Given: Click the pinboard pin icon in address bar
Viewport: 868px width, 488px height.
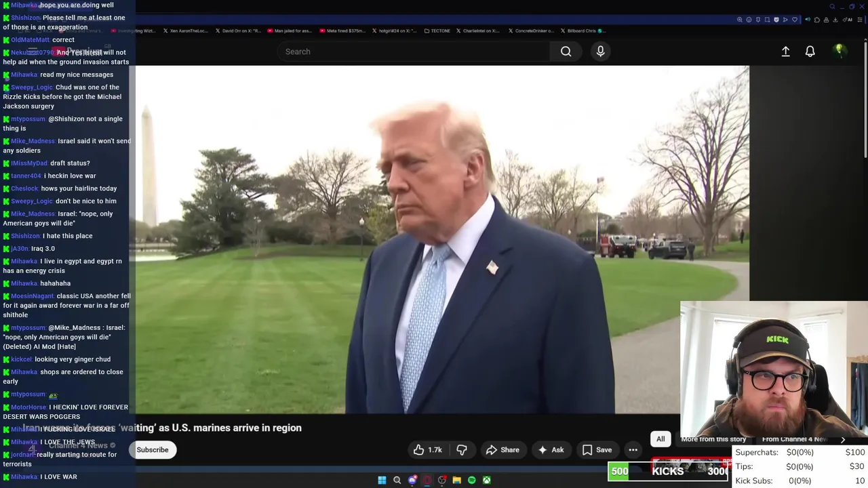Looking at the screenshot, I should click(758, 20).
